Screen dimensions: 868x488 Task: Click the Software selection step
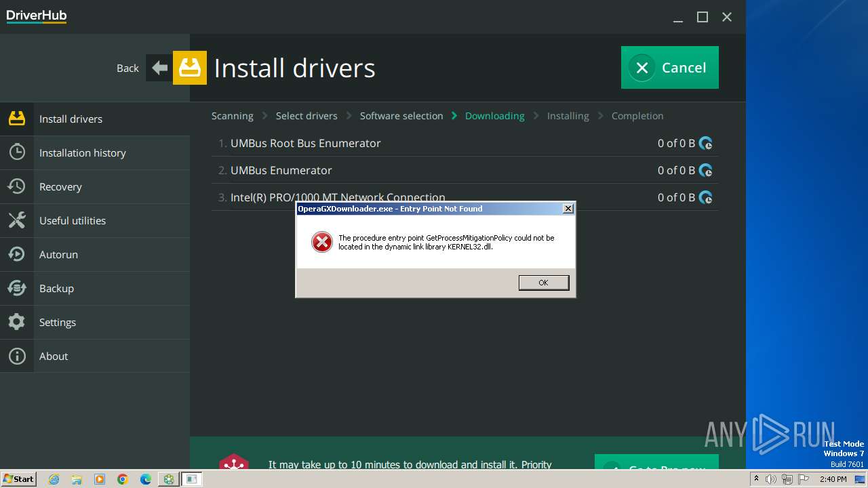401,116
